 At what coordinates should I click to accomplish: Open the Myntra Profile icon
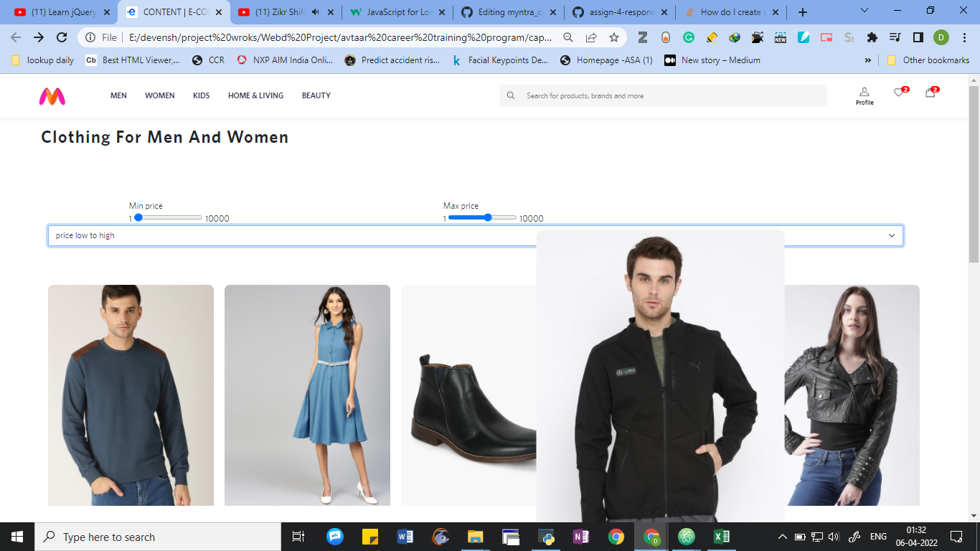[864, 95]
